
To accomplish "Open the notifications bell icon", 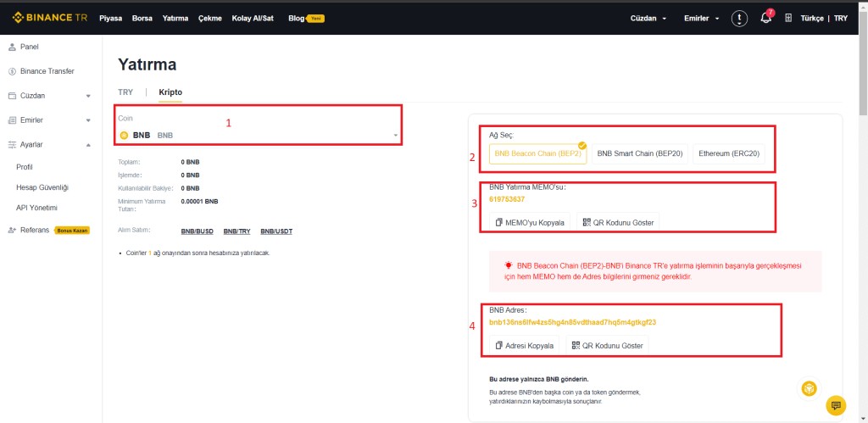I will [766, 18].
